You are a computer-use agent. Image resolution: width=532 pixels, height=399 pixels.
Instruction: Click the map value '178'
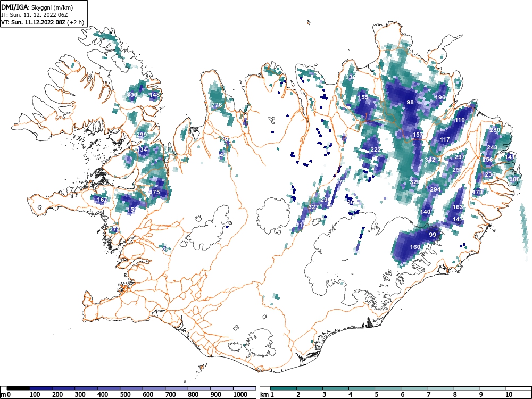pos(477,192)
